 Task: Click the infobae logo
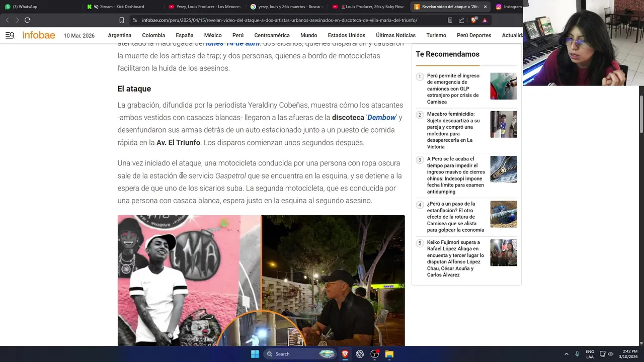(39, 35)
